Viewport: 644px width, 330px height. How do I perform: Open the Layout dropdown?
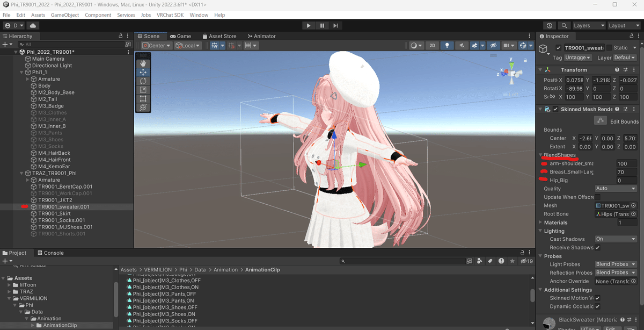623,25
